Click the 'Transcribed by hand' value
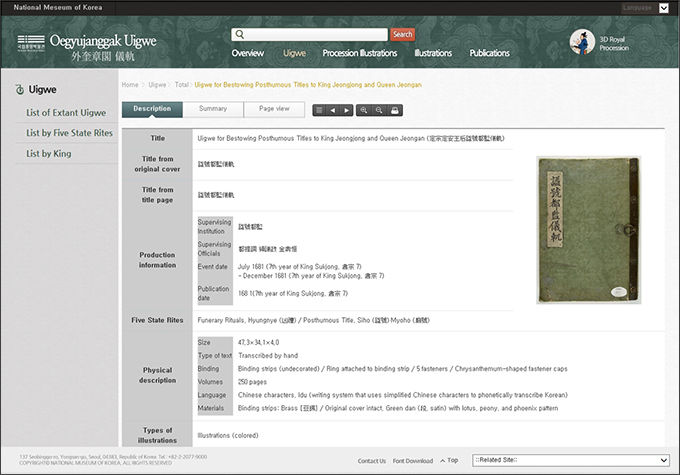This screenshot has height=475, width=680. 268,356
